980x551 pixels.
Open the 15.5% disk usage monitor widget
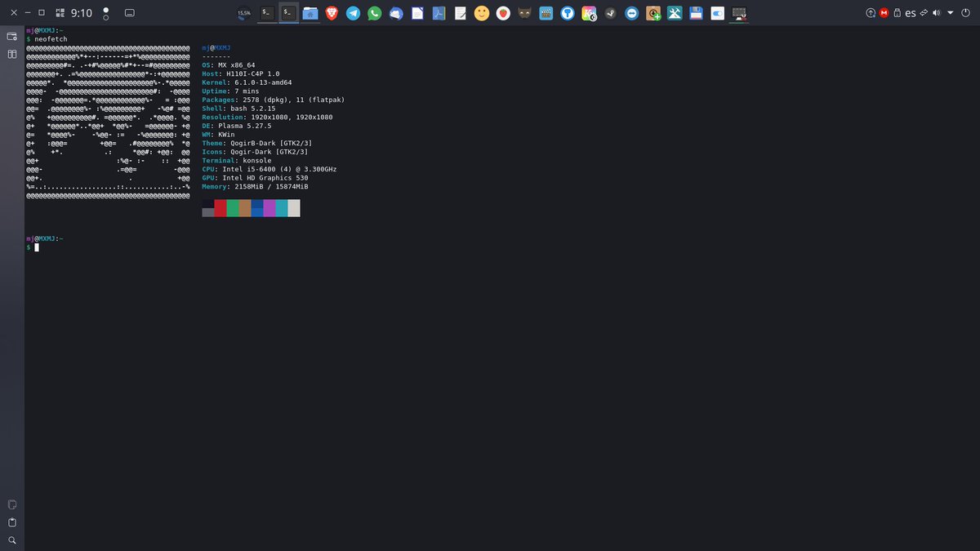(244, 13)
